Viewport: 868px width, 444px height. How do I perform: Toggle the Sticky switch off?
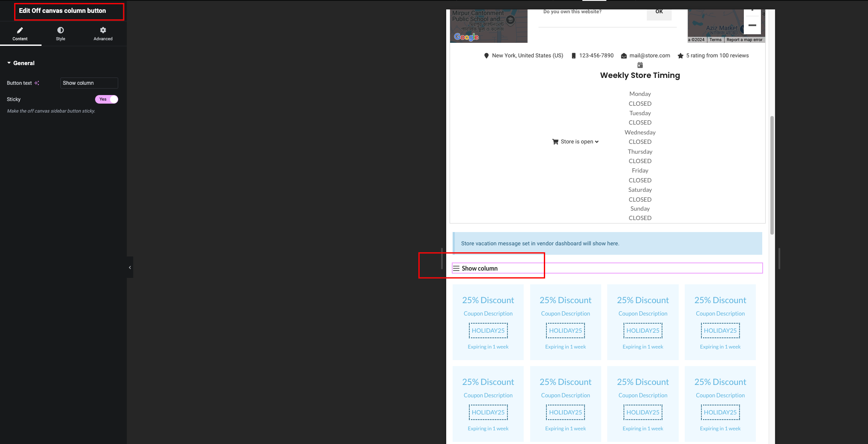[107, 99]
